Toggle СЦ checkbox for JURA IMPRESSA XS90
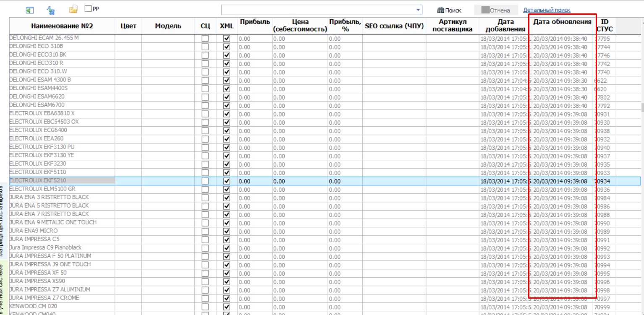644x315 pixels. click(205, 282)
